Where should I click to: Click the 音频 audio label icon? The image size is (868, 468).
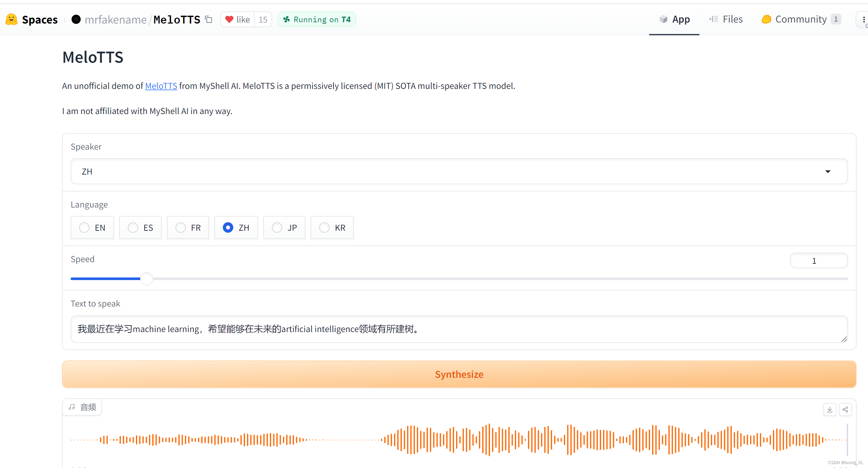(72, 407)
